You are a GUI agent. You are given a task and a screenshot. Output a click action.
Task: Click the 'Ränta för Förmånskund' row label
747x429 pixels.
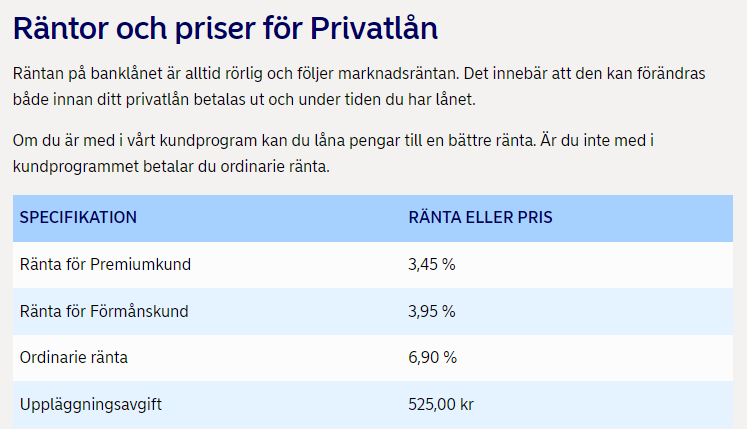(x=104, y=311)
